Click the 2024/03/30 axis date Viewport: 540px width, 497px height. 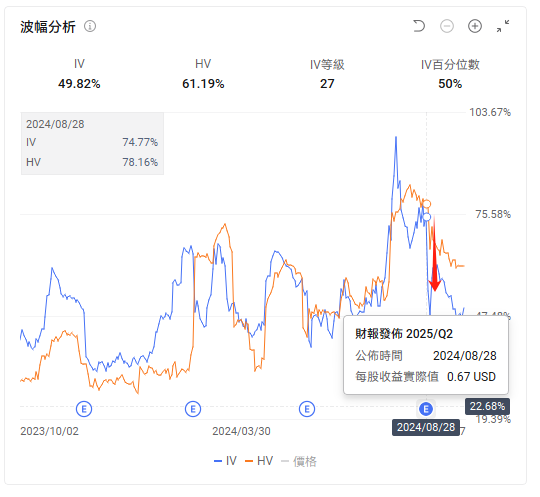(x=241, y=431)
